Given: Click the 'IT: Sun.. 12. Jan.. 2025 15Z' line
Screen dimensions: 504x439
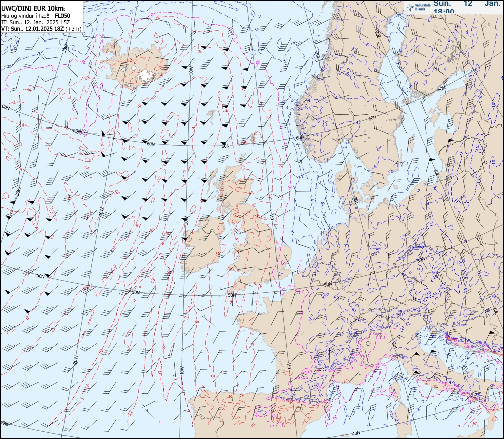Looking at the screenshot, I should point(35,22).
